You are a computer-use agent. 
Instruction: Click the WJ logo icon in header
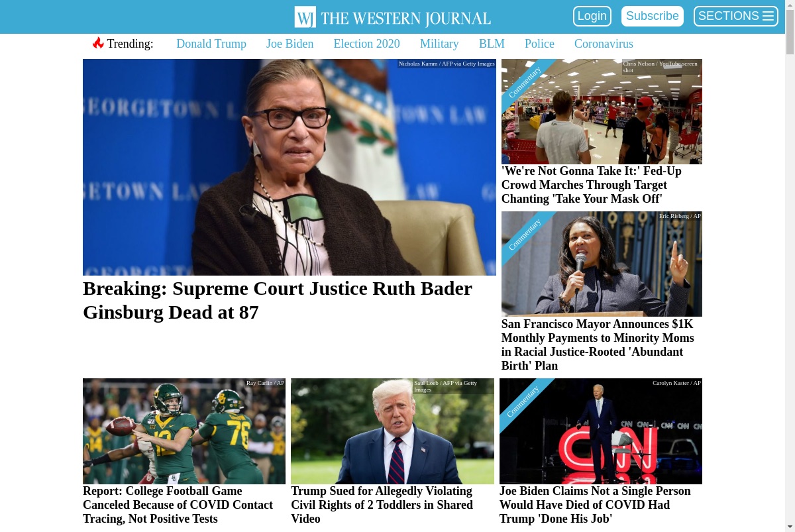point(305,17)
